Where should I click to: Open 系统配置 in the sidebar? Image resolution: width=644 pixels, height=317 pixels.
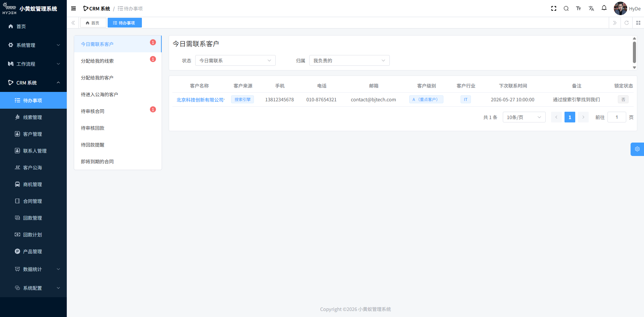[x=34, y=288]
